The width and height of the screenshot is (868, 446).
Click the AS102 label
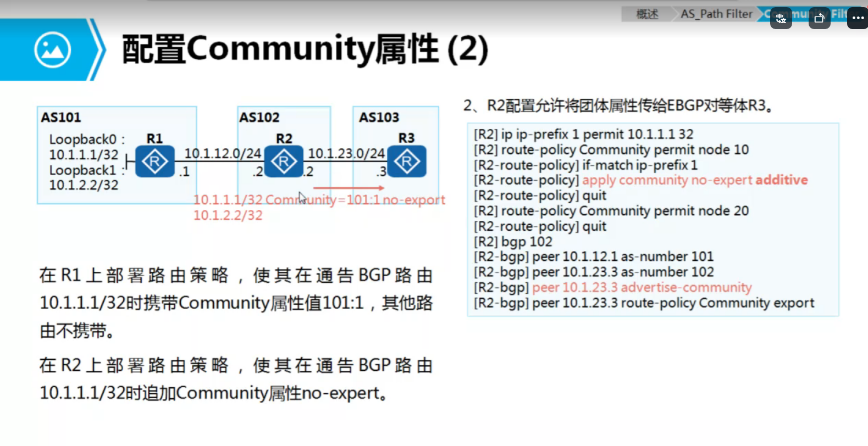coord(259,118)
